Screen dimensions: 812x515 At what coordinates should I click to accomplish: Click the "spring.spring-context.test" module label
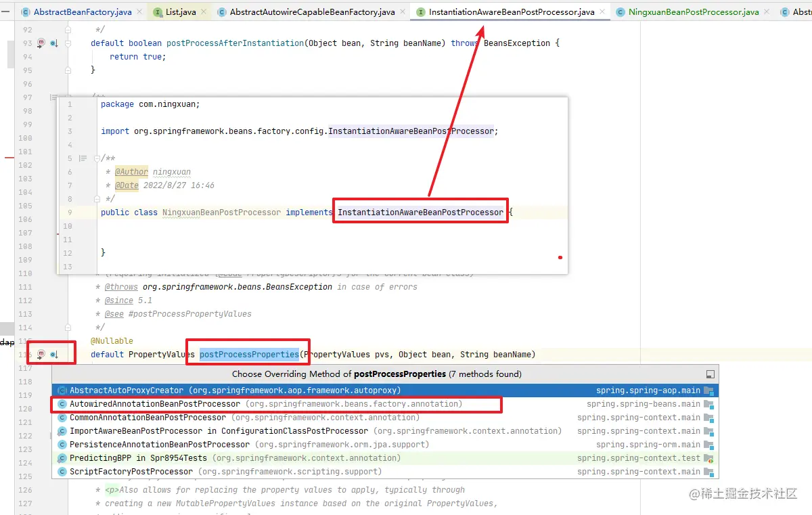click(639, 458)
